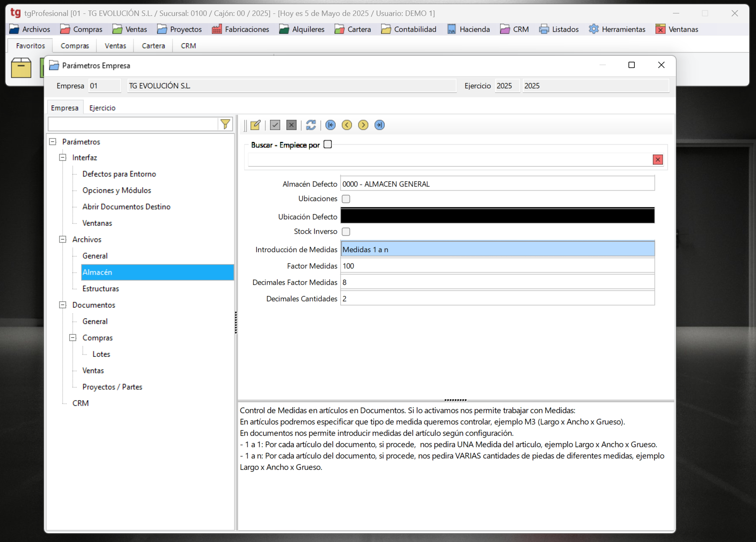Select Opciones y Módulos tree item
Screen dimensions: 756x542
117,190
